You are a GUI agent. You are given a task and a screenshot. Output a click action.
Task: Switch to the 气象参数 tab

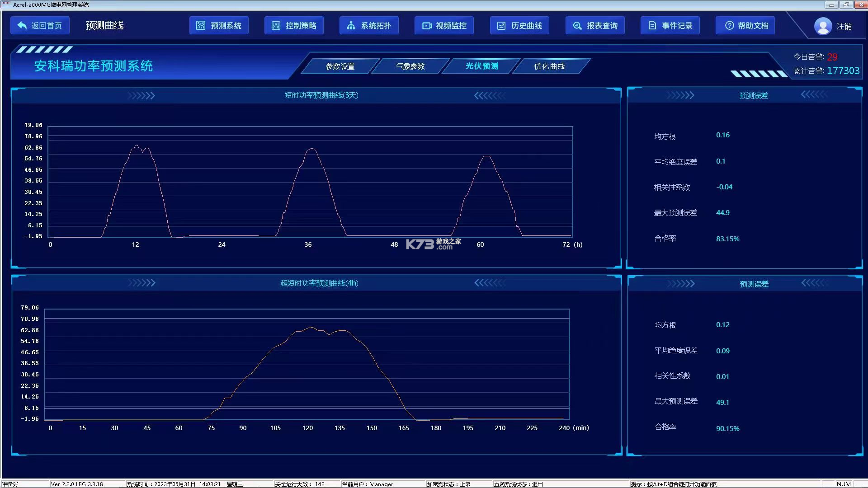410,66
